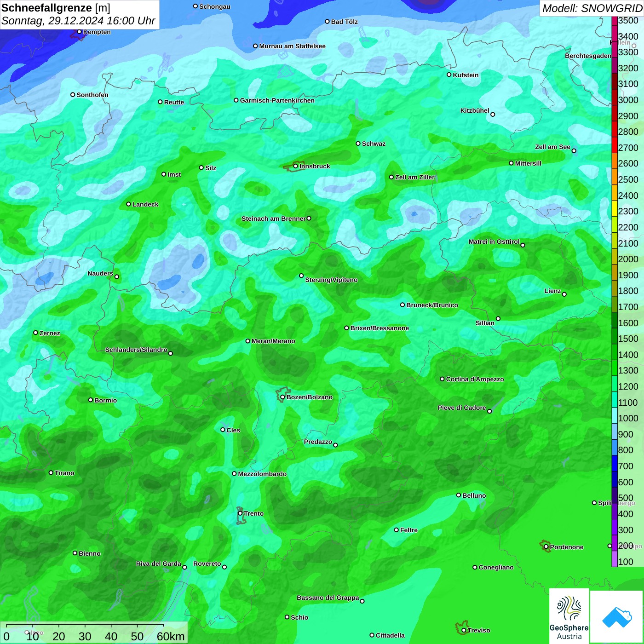Click the date Sonntag, 29.12.2024 16:00 Uhr
Viewport: 644px width, 644px height.
[x=78, y=21]
